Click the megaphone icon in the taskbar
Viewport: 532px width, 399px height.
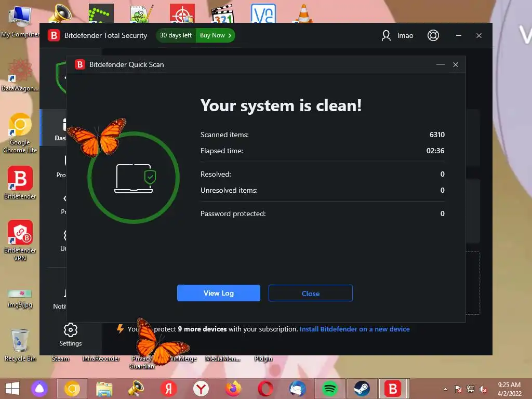tap(136, 389)
